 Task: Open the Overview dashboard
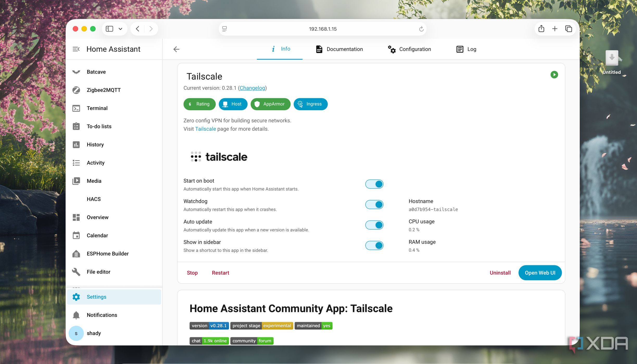point(114,217)
